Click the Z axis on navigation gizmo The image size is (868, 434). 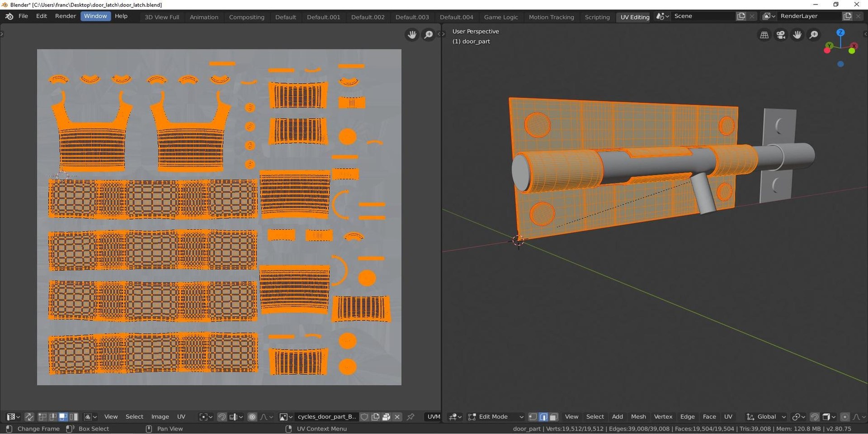[840, 33]
